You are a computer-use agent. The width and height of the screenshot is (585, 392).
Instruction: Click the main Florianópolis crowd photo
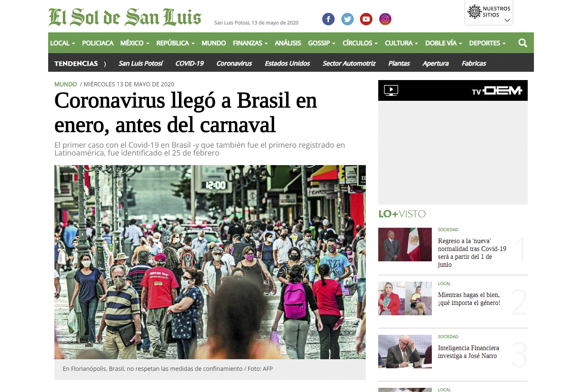pos(210,262)
